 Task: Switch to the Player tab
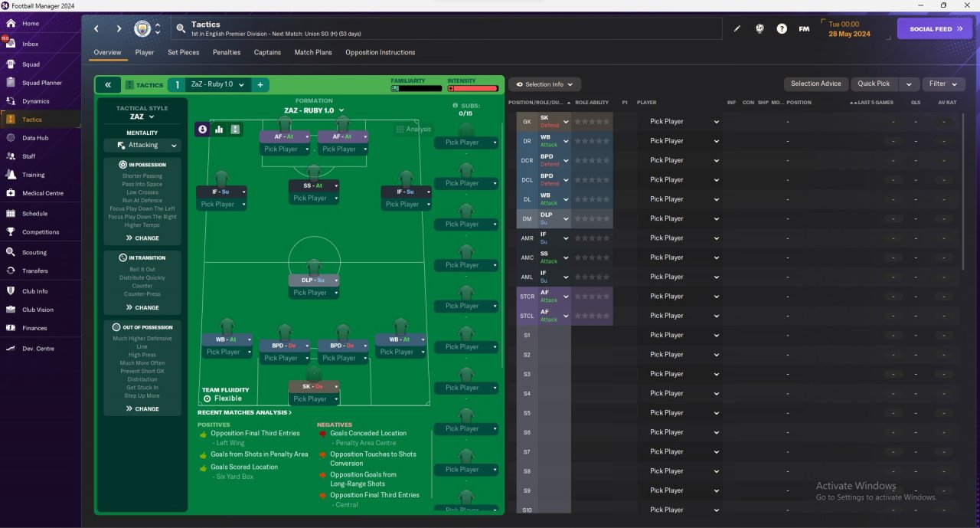coord(145,53)
